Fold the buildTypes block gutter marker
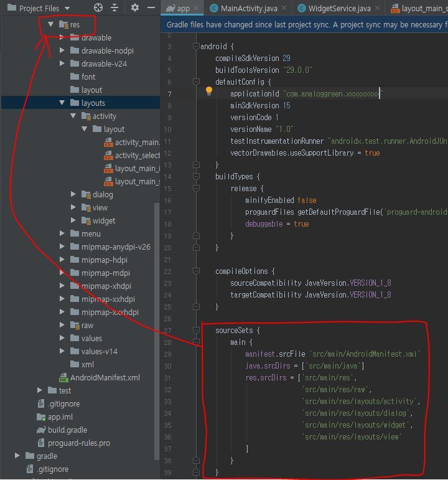448x480 pixels. pyautogui.click(x=196, y=176)
